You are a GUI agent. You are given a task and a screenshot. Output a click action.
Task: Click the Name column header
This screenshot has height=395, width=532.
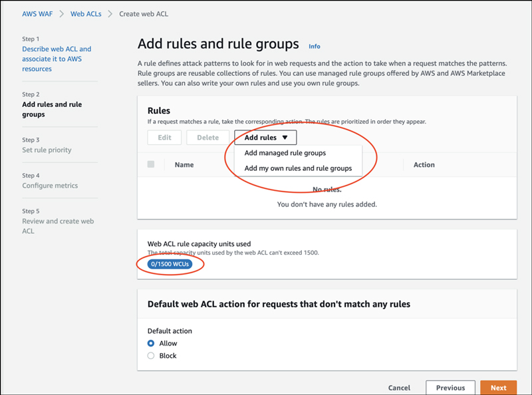tap(184, 165)
